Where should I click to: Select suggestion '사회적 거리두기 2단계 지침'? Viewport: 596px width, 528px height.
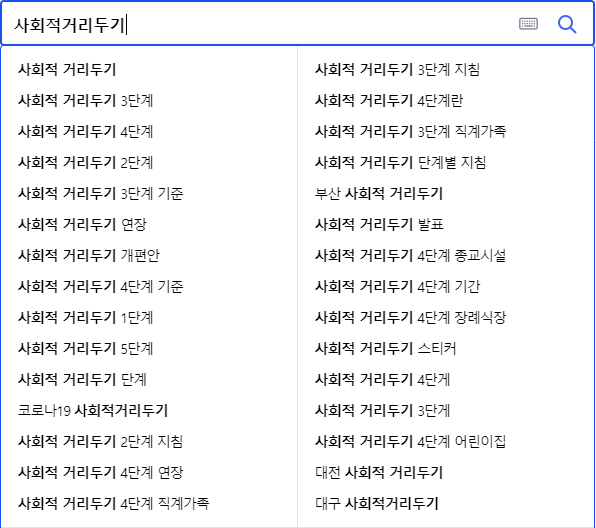click(101, 441)
